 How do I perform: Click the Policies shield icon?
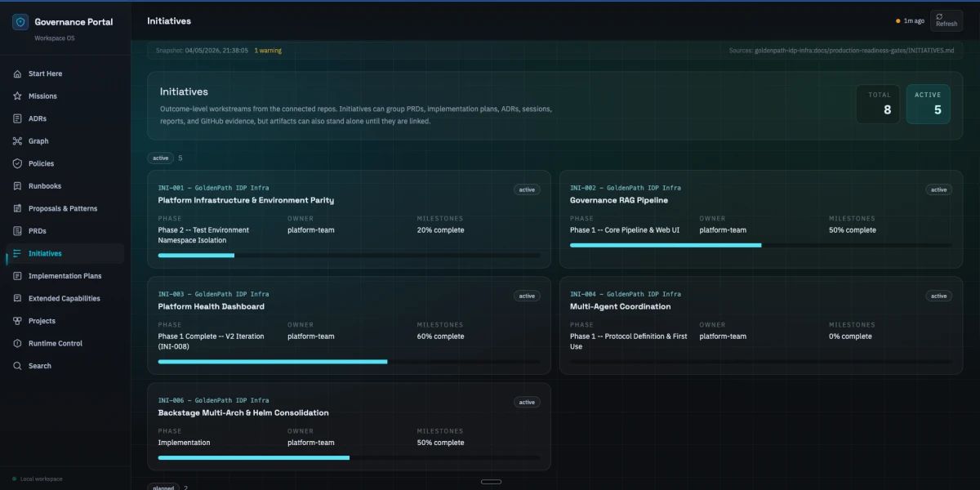click(17, 163)
